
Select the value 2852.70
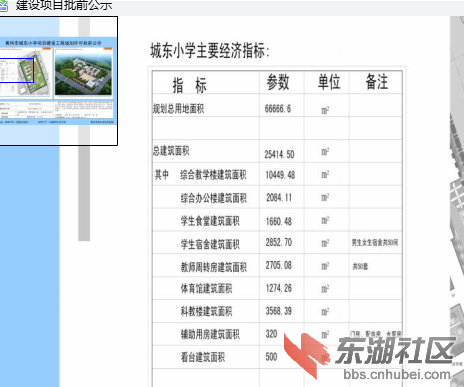[x=279, y=242]
